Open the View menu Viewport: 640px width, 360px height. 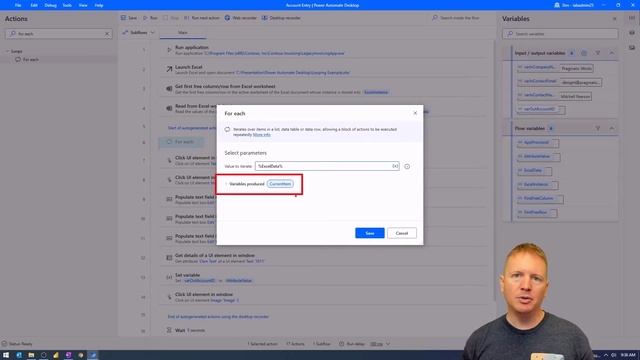coord(83,5)
